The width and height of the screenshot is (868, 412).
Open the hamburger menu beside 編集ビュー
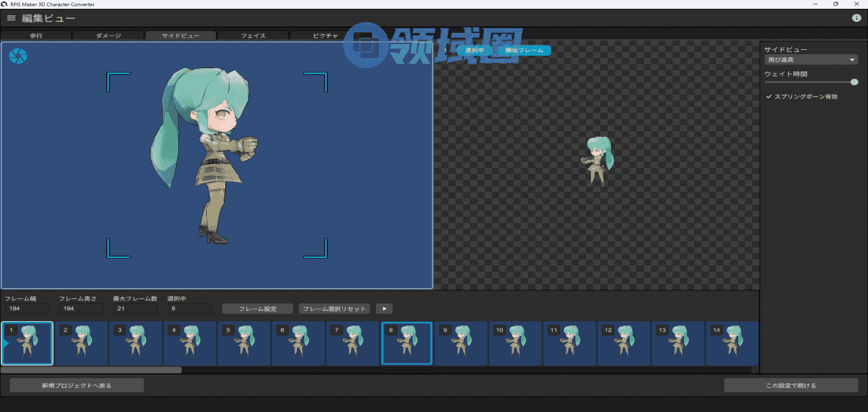coord(11,18)
